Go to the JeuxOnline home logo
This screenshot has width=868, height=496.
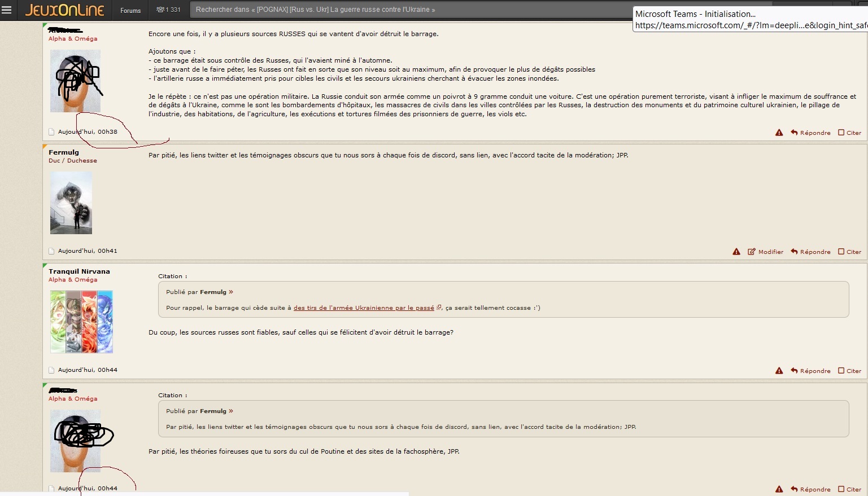point(64,10)
